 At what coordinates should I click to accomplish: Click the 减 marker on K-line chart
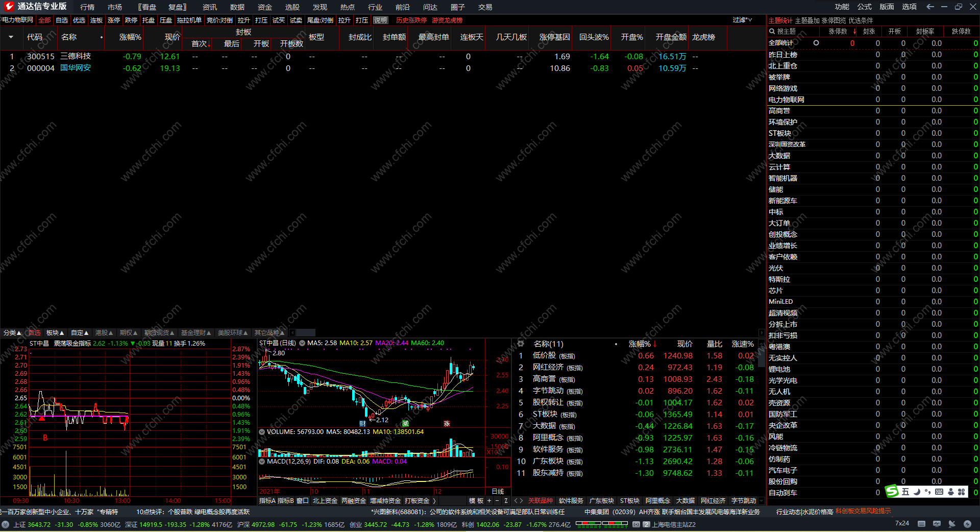tap(405, 423)
